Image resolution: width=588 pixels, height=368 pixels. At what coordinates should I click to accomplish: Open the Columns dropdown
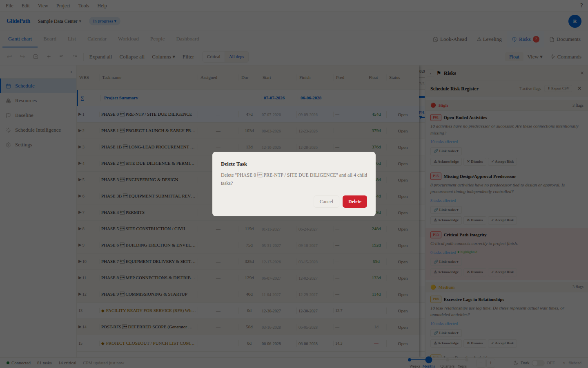tap(163, 57)
